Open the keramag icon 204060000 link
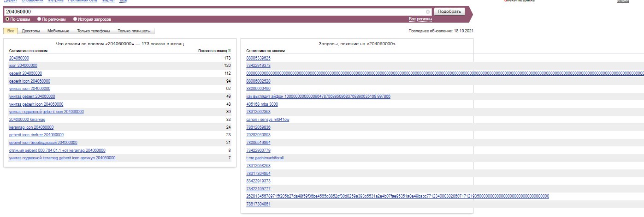This screenshot has width=644, height=217. point(31,127)
